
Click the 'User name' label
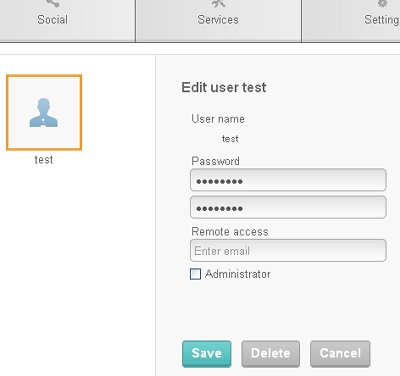(218, 119)
